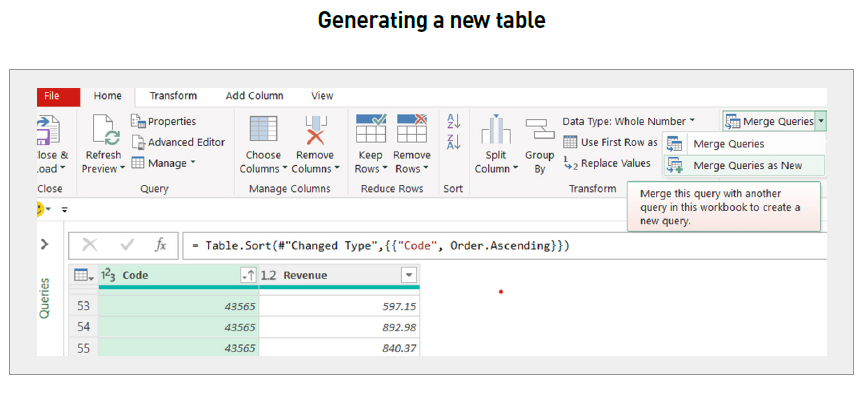Click inside the Table.Sort formula bar

(504, 245)
